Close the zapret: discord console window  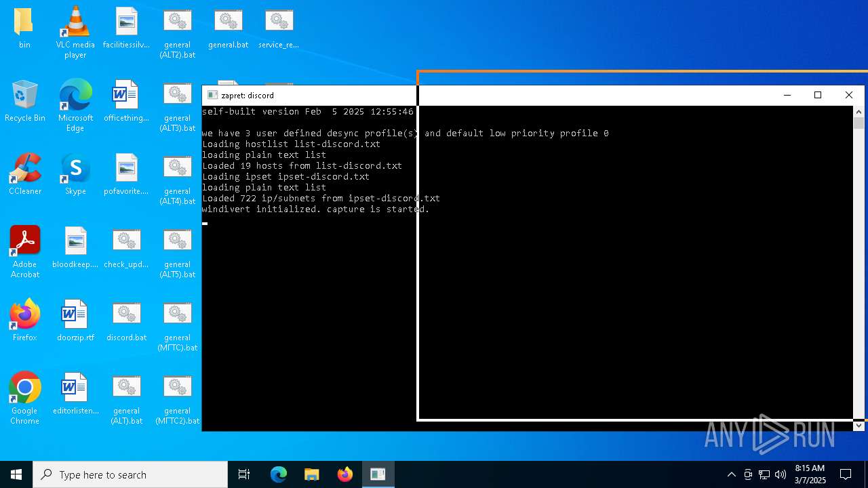(848, 95)
